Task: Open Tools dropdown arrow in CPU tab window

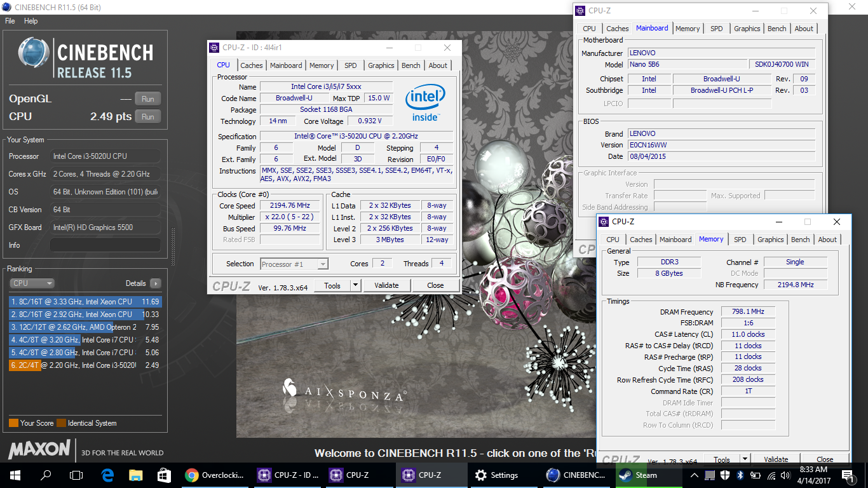Action: click(x=355, y=285)
